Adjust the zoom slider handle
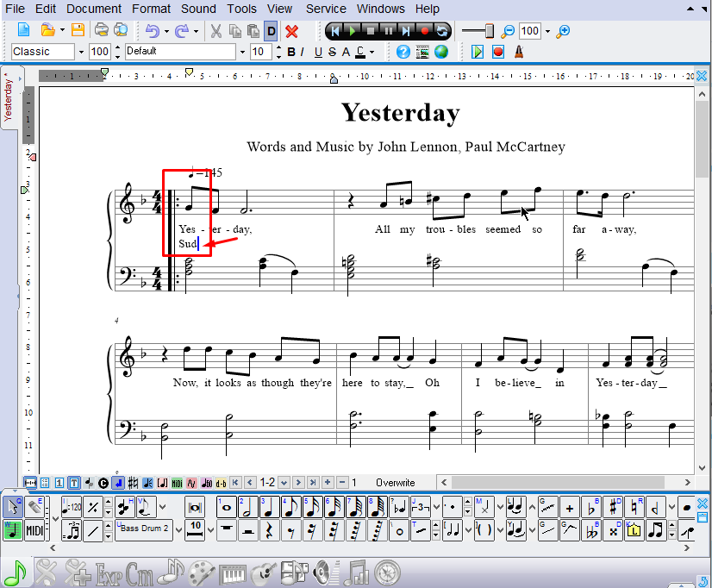This screenshot has height=588, width=712. 489,31
